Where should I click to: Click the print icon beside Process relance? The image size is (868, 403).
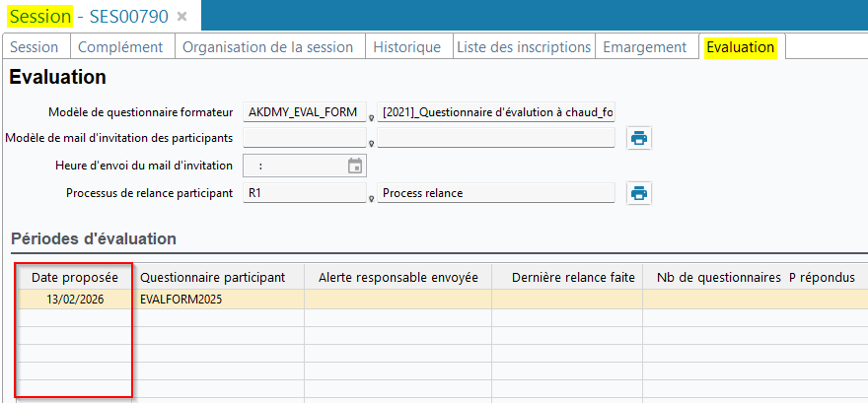639,193
